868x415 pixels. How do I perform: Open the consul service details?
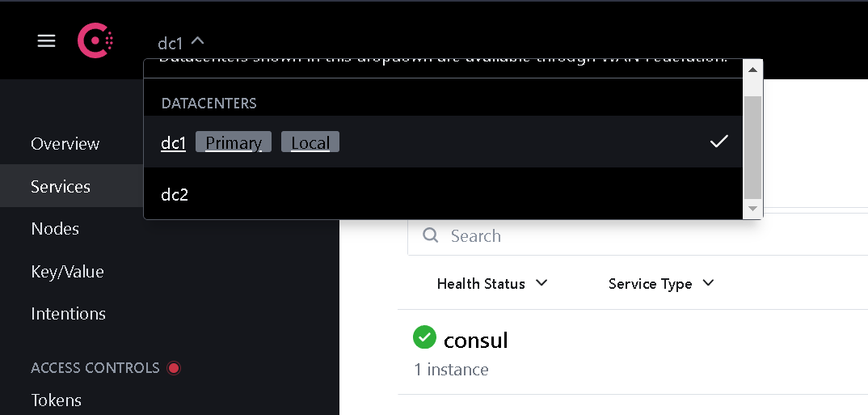point(476,340)
